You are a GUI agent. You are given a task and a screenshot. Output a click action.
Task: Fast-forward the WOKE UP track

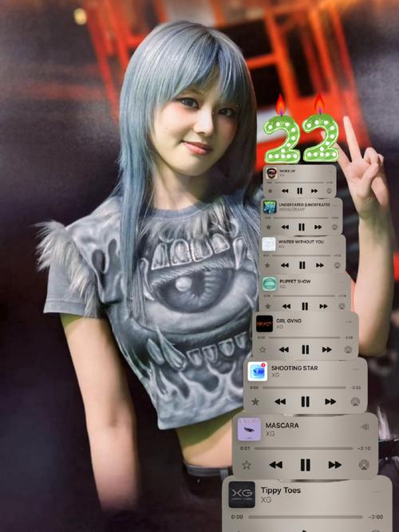point(314,191)
